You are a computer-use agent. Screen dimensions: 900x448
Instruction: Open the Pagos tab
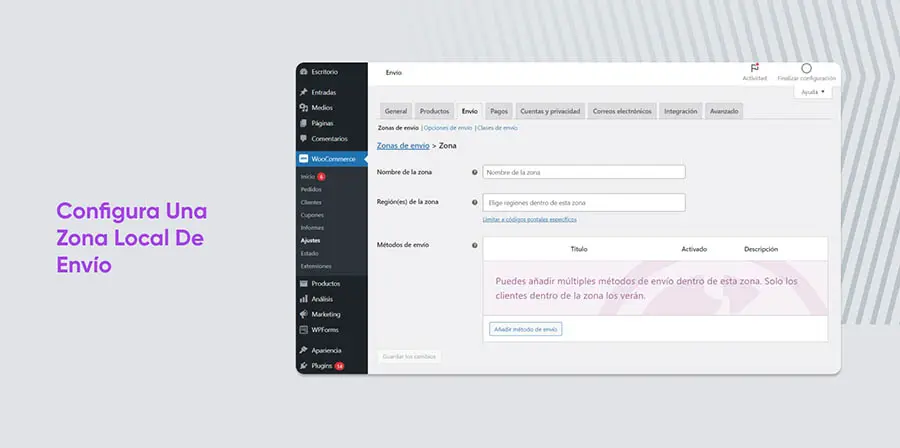(x=499, y=111)
